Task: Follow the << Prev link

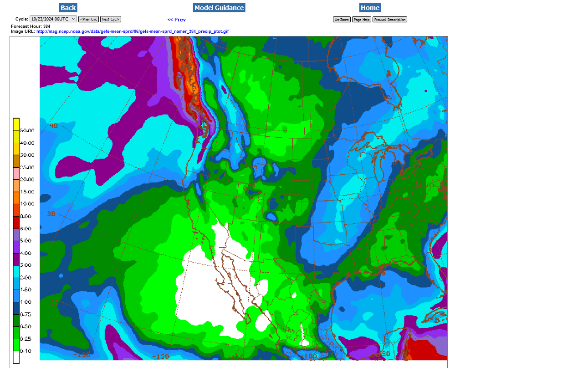Action: point(177,20)
